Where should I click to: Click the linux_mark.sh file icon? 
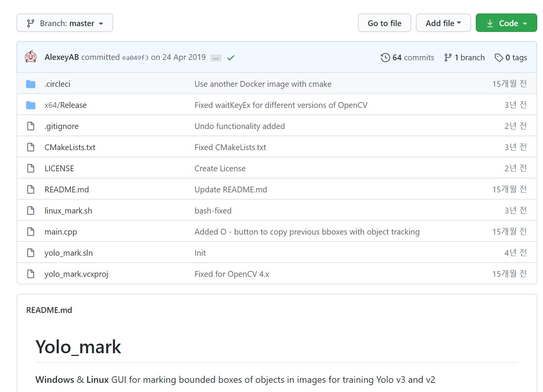pyautogui.click(x=31, y=210)
